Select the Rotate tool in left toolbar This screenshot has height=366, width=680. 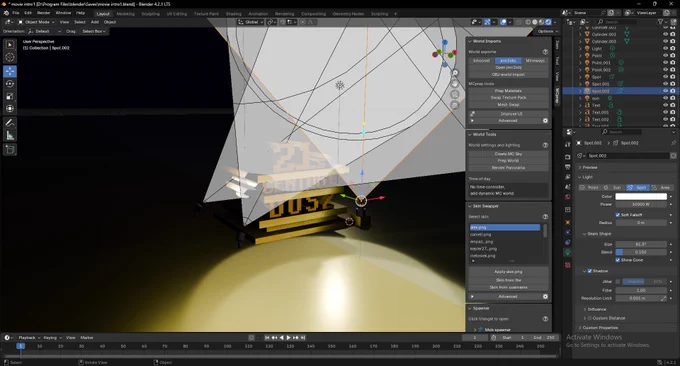(x=10, y=84)
